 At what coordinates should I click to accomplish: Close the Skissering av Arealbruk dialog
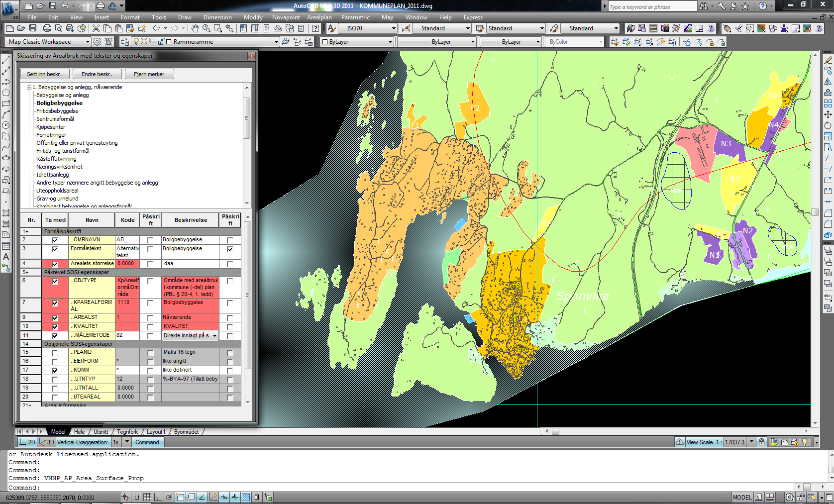click(251, 56)
